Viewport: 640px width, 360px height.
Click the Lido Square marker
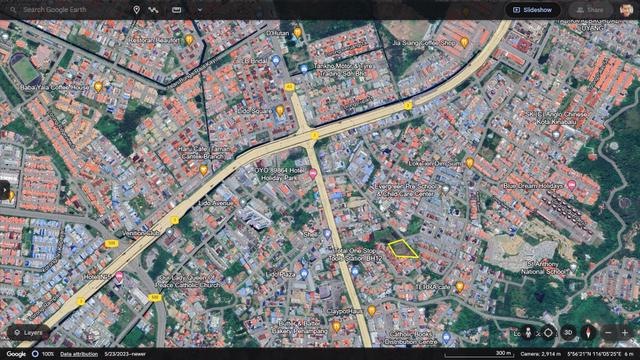(x=280, y=110)
